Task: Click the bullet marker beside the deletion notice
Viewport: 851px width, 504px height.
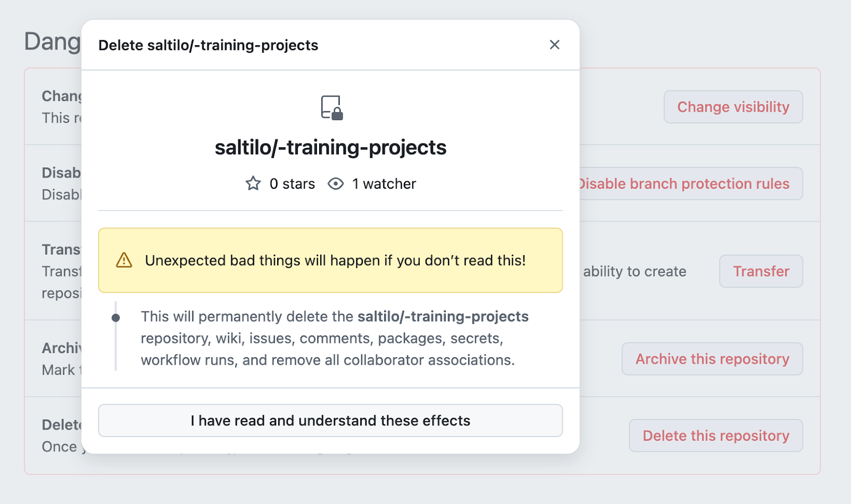Action: tap(116, 317)
